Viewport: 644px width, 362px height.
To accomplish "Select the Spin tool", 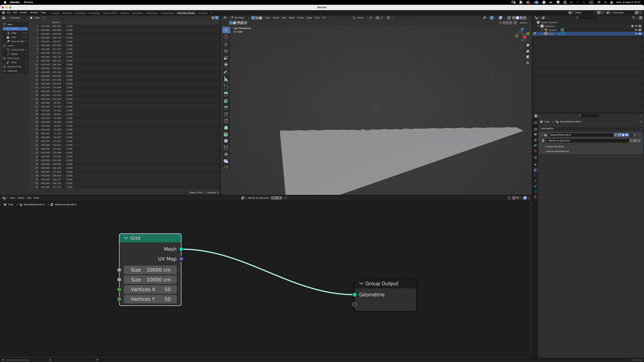I will click(x=226, y=134).
